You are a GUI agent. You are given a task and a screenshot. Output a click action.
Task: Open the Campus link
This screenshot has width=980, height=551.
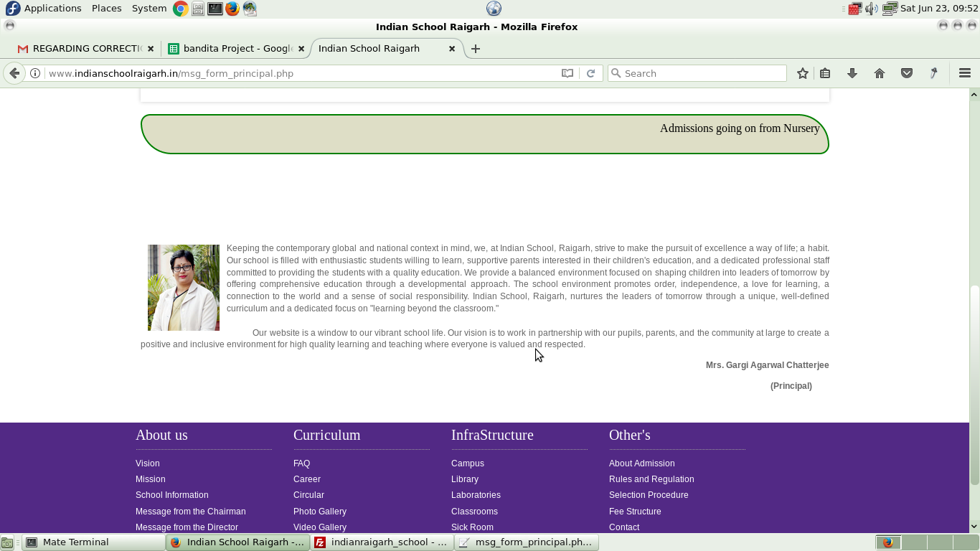[x=468, y=463]
